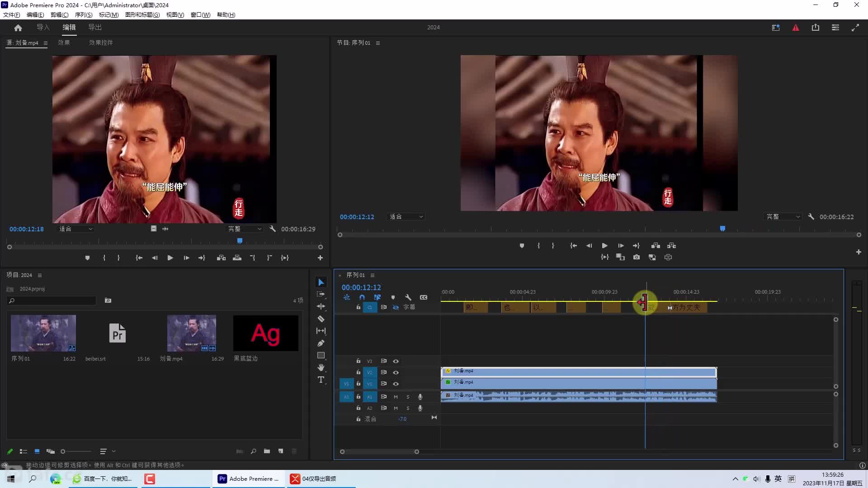Step forward one frame in Program monitor
868x488 pixels.
coord(621,246)
